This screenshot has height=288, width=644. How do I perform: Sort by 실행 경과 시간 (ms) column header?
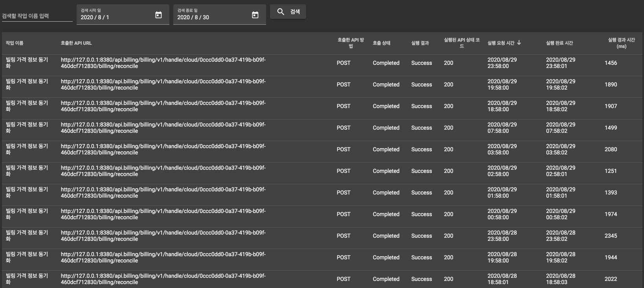point(621,43)
